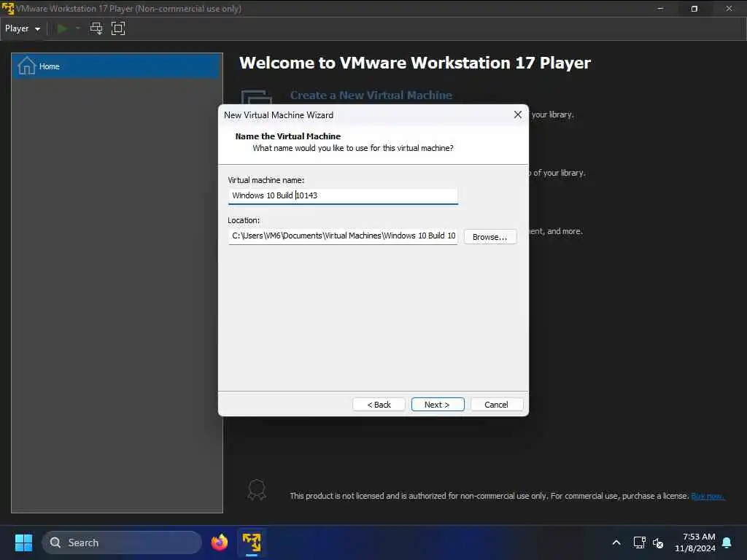Click the license ribbon badge icon
The width and height of the screenshot is (747, 560).
pos(257,490)
